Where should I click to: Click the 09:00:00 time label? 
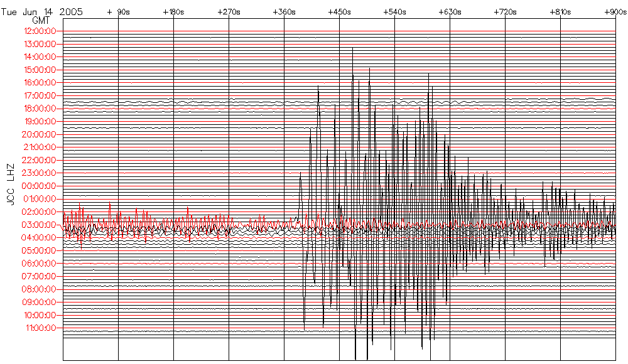[39, 302]
